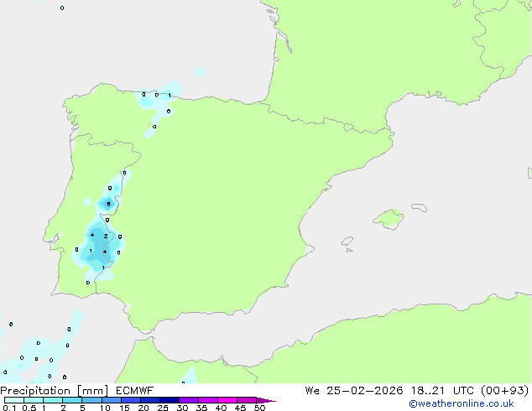The height and width of the screenshot is (411, 532).
Task: Click the Ibiza island outline
Action: click(347, 242)
